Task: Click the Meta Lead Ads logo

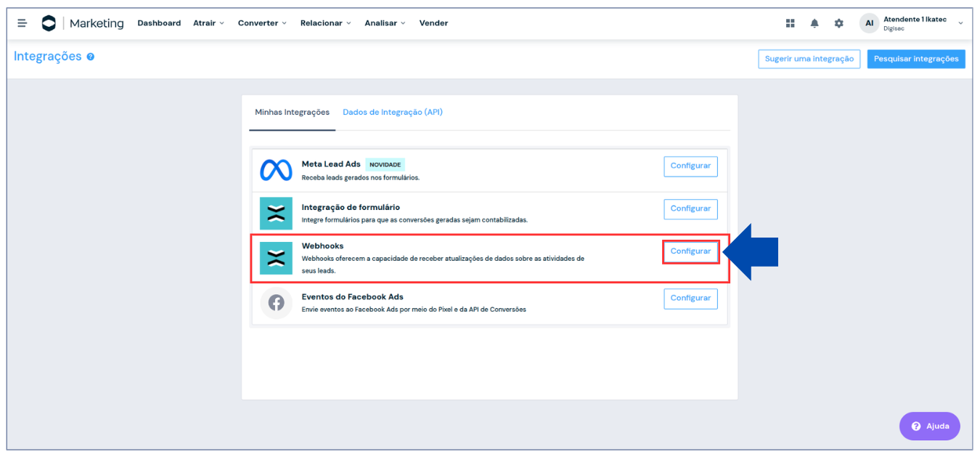Action: [276, 170]
